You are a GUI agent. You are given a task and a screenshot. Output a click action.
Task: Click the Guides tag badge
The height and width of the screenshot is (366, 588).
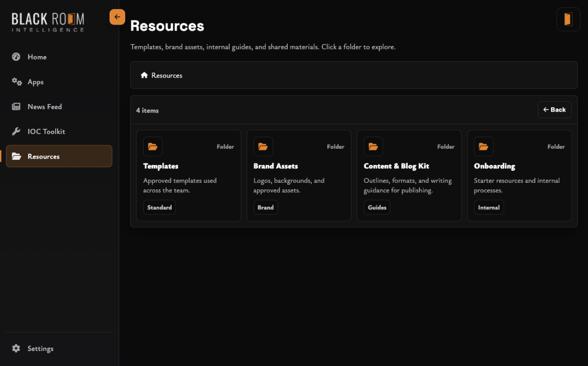tap(377, 207)
